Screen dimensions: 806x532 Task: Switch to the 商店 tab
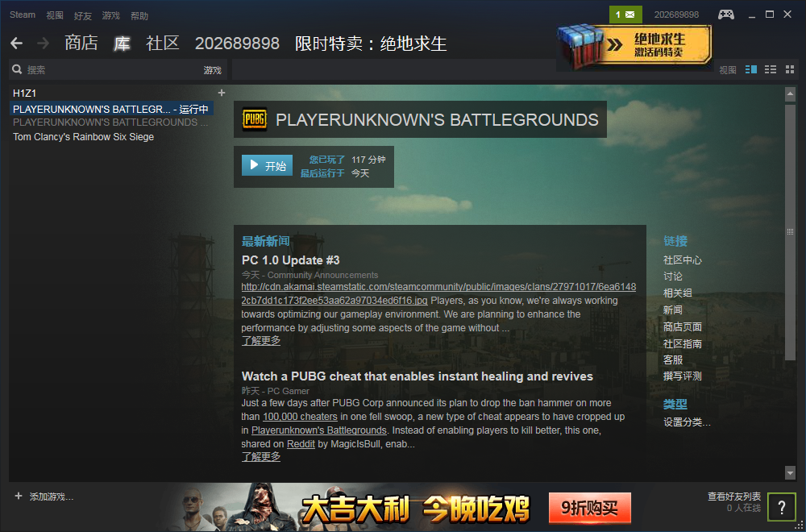pyautogui.click(x=81, y=44)
